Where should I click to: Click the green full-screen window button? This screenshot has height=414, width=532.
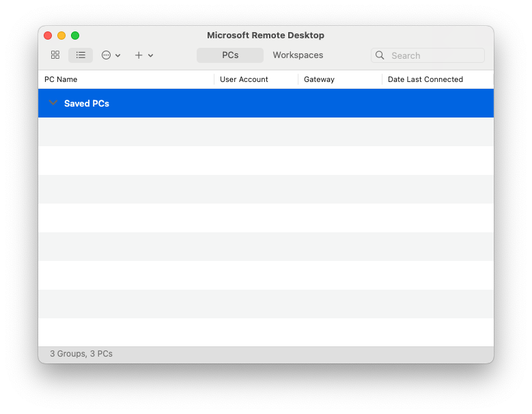pos(75,36)
